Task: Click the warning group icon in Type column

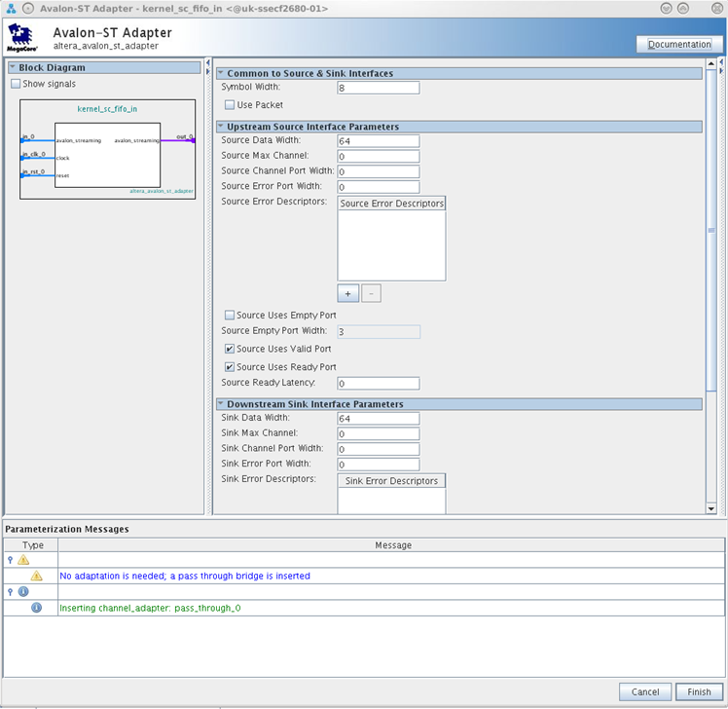Action: [x=23, y=560]
